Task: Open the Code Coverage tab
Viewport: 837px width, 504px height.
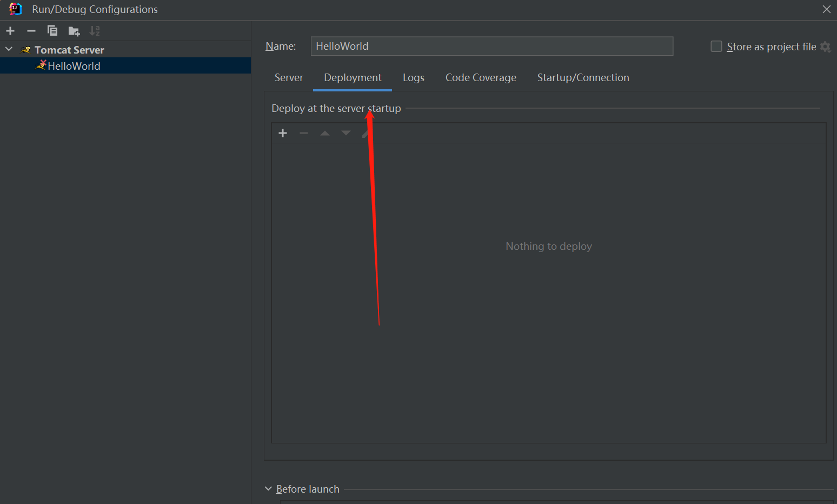Action: 481,78
